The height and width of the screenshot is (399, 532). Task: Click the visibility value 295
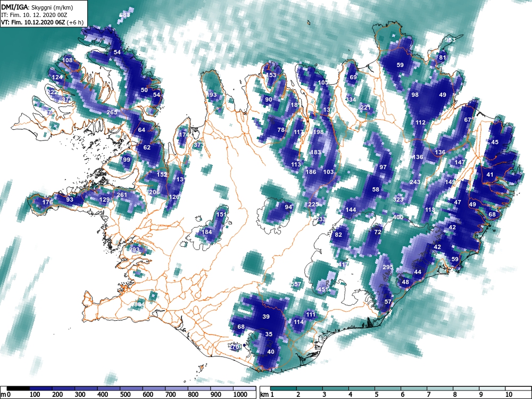point(388,268)
